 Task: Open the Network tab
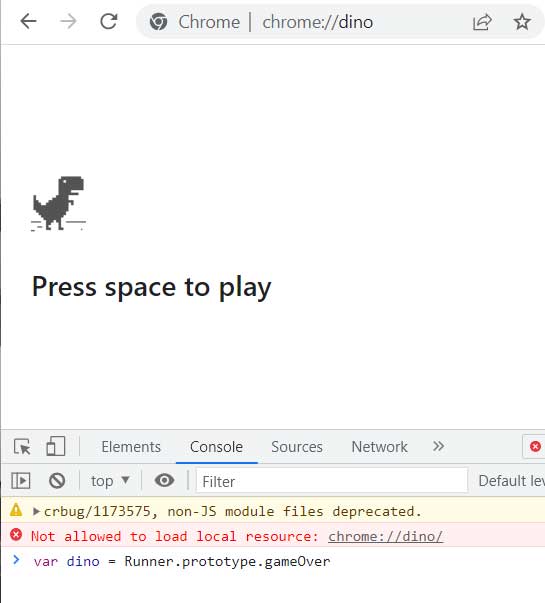coord(380,447)
